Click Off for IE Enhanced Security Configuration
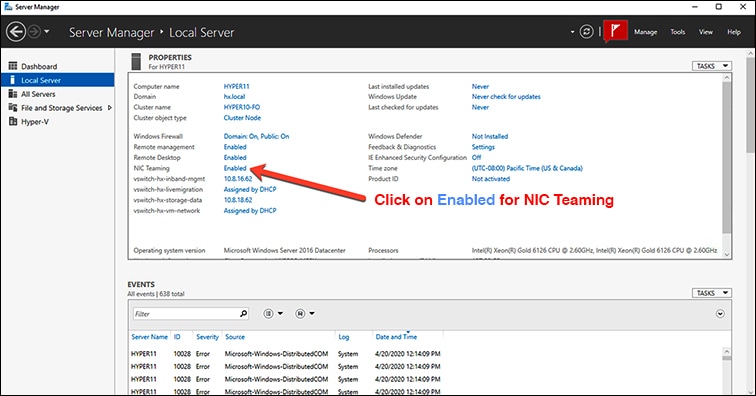The height and width of the screenshot is (396, 756). pyautogui.click(x=476, y=158)
